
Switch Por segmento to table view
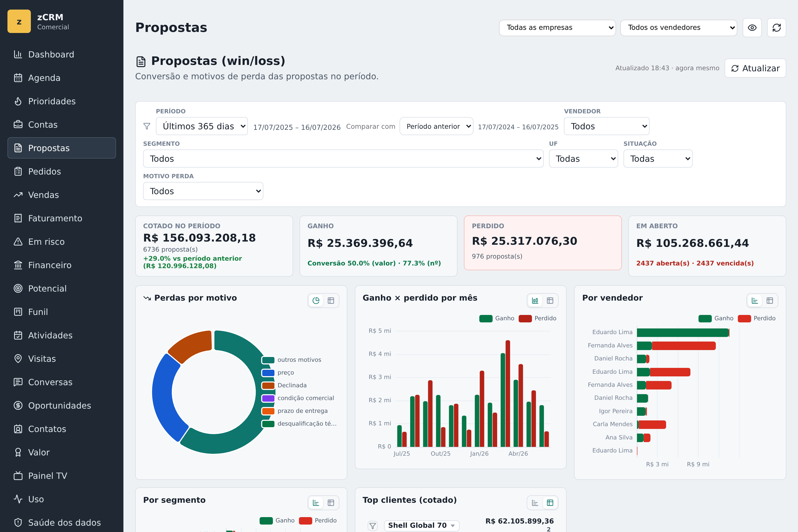tap(331, 503)
